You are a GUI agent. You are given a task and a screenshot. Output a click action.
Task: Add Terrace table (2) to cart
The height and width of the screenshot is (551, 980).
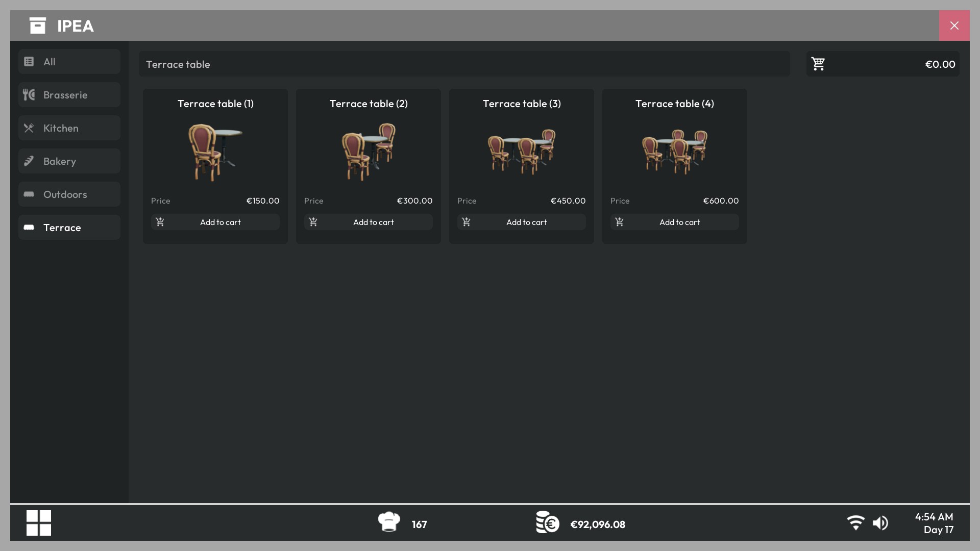369,222
